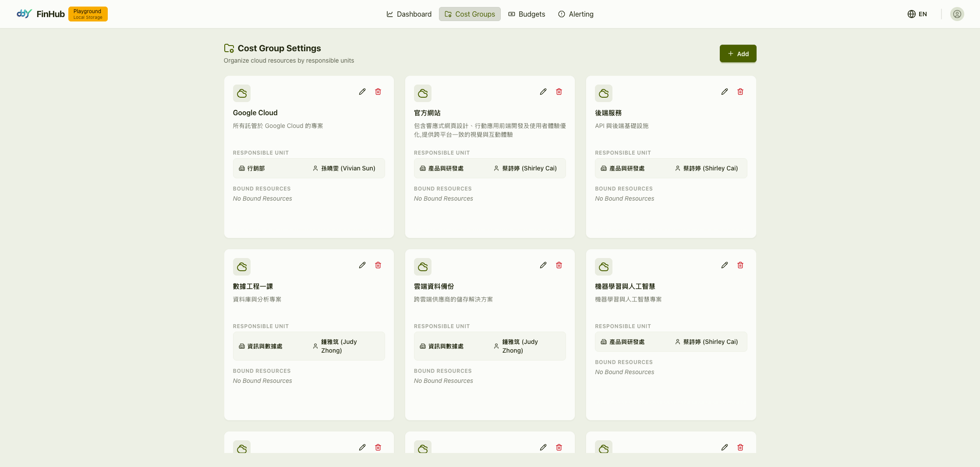The width and height of the screenshot is (980, 467).
Task: Click the 機器學習與人工智慧 card title
Action: 625,287
